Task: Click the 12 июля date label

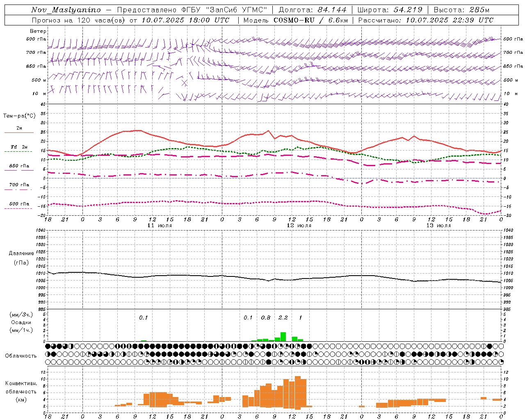Action: click(x=299, y=226)
